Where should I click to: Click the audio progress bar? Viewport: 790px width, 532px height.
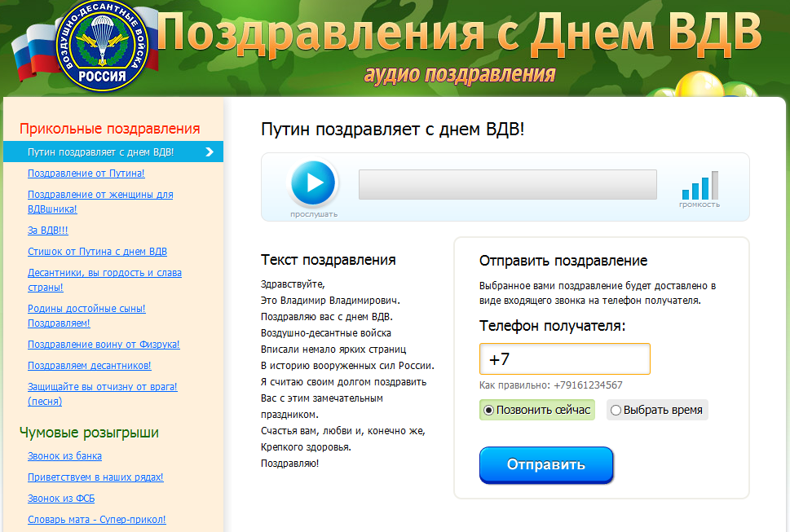507,185
